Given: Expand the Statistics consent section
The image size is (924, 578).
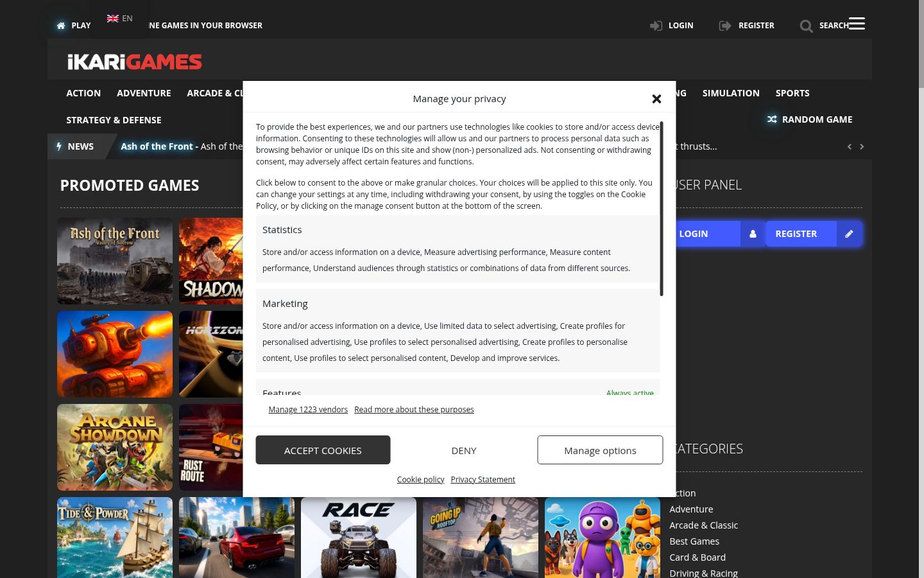Looking at the screenshot, I should [x=458, y=249].
